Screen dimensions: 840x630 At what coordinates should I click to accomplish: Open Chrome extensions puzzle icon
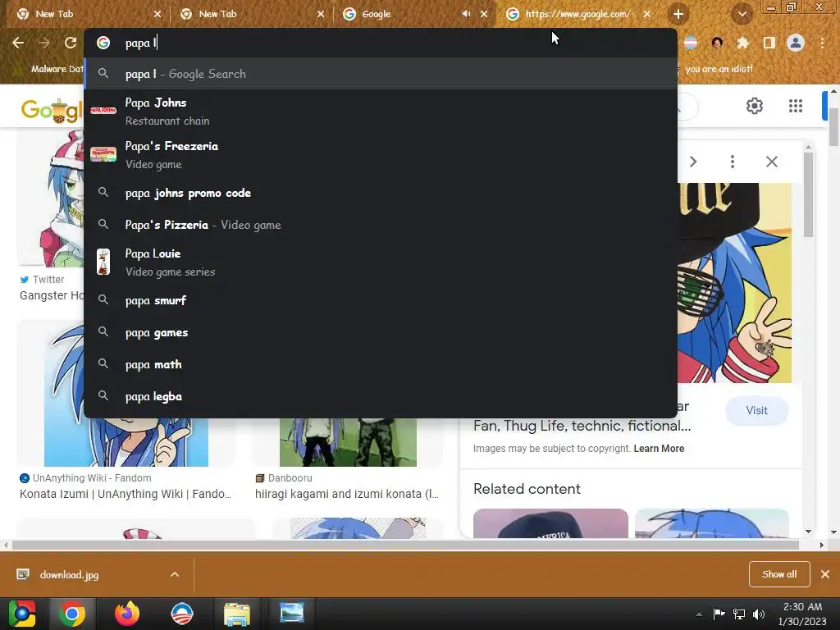click(743, 43)
